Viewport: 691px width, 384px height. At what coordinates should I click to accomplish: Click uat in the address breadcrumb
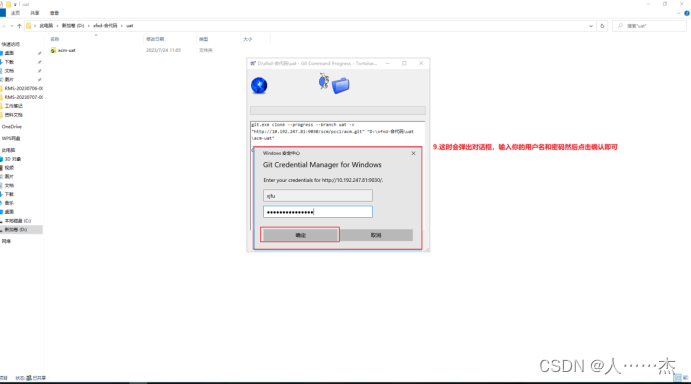click(130, 26)
